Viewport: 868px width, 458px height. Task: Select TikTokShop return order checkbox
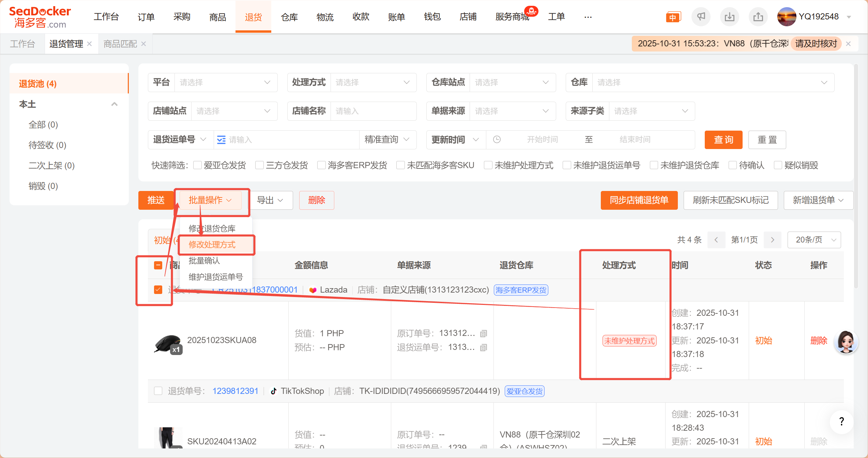click(x=158, y=391)
